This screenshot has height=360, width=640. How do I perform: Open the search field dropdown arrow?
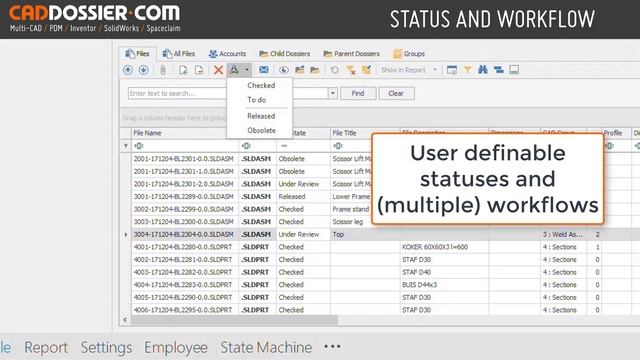pos(333,93)
